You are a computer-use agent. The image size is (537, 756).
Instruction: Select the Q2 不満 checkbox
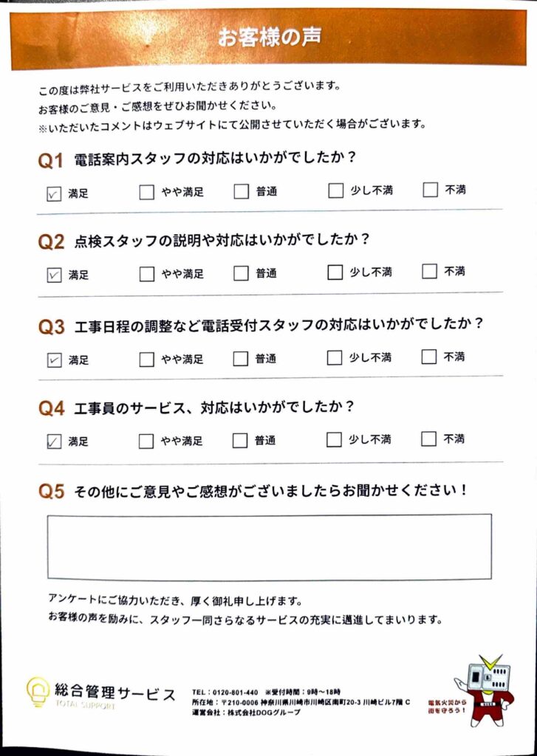[430, 271]
